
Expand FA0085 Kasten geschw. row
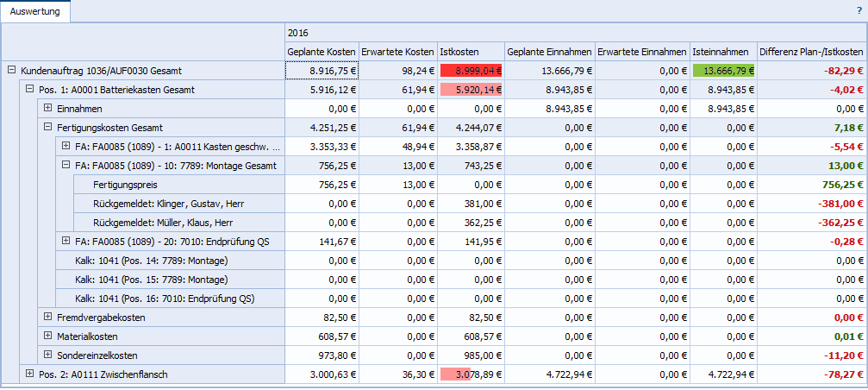(x=66, y=147)
